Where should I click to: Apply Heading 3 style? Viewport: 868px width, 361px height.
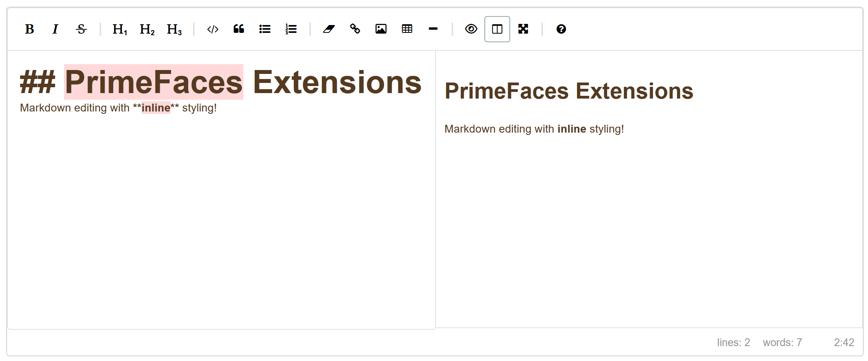[x=173, y=29]
